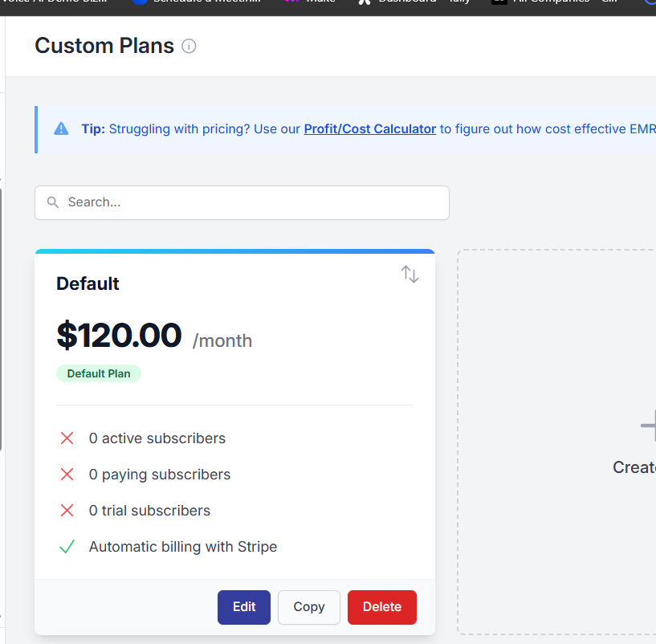Click red X beside 0 trial subscribers
This screenshot has width=656, height=644.
[67, 511]
